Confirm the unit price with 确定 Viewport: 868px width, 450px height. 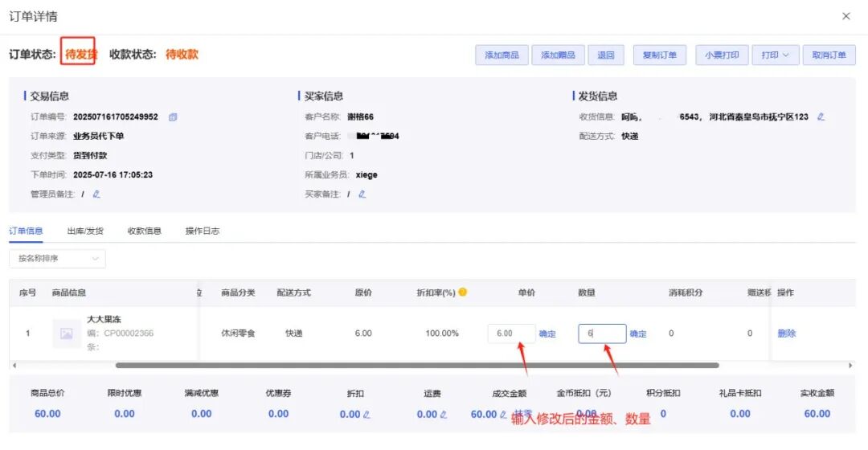point(547,333)
